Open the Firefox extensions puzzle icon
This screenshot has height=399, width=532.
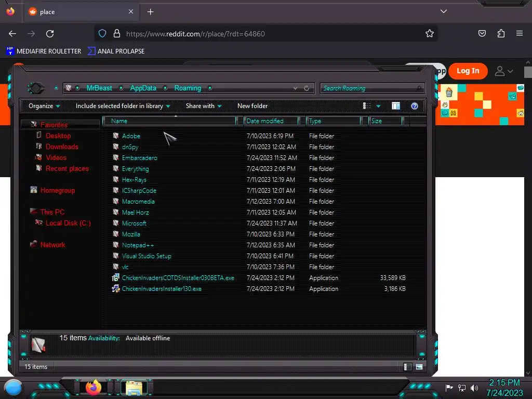pos(501,33)
